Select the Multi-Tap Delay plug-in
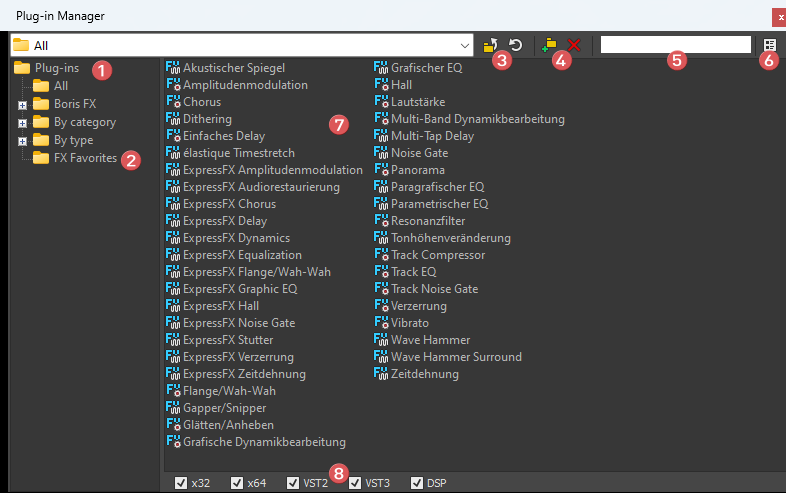This screenshot has height=493, width=786. pyautogui.click(x=432, y=136)
